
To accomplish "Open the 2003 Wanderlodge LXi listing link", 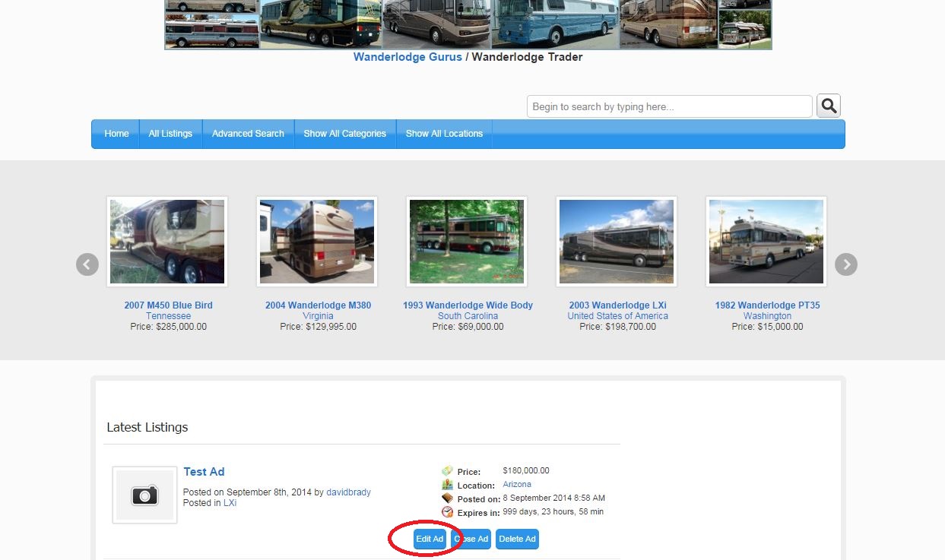I will point(617,305).
